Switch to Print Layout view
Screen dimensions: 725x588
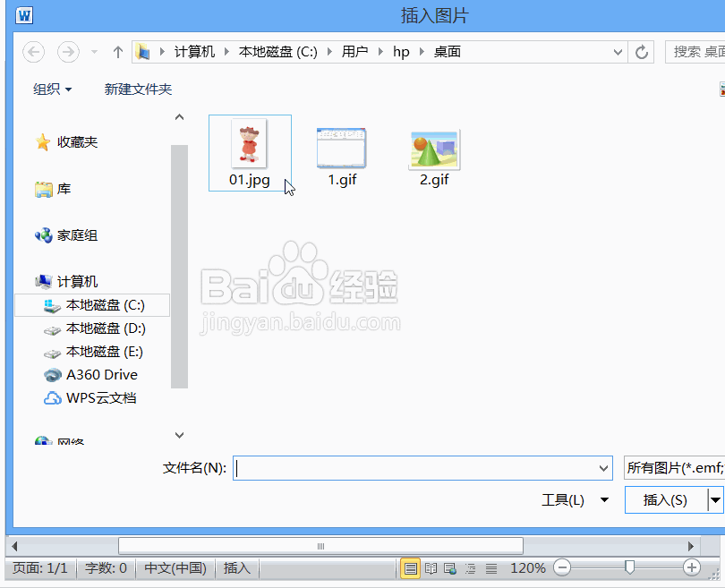point(410,568)
